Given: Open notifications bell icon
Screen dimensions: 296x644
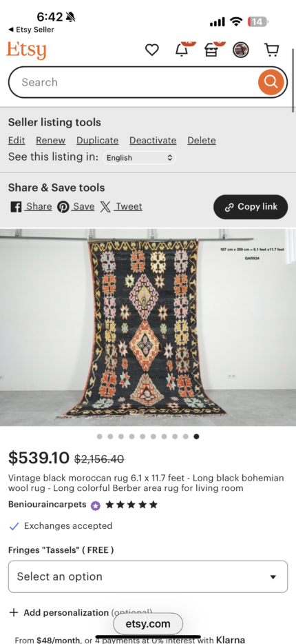Looking at the screenshot, I should click(182, 50).
